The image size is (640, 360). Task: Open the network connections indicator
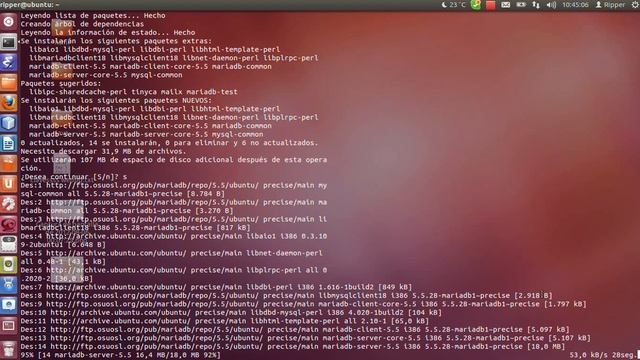point(536,5)
